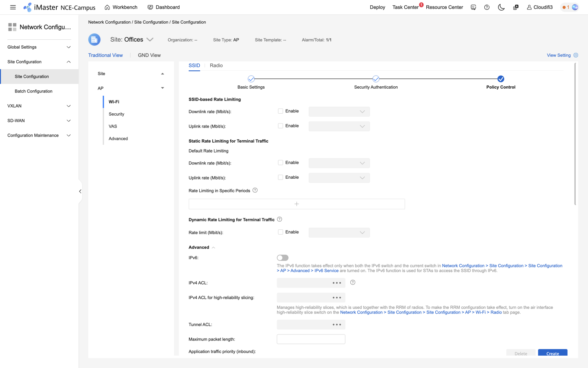Open the hamburger navigation menu

coord(13,7)
